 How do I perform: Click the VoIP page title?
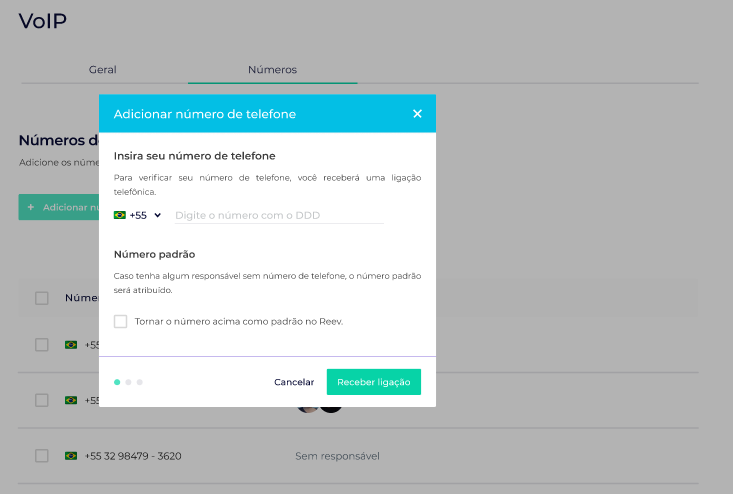[43, 21]
